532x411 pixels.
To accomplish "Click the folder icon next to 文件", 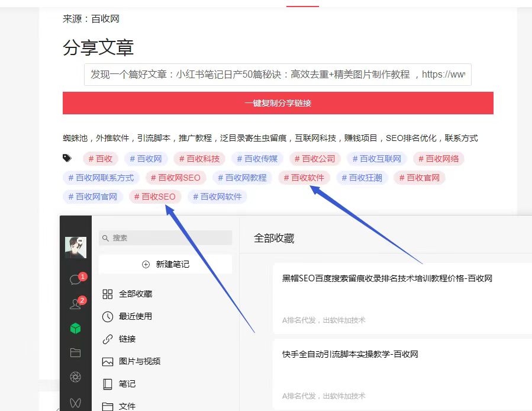I will (x=108, y=406).
